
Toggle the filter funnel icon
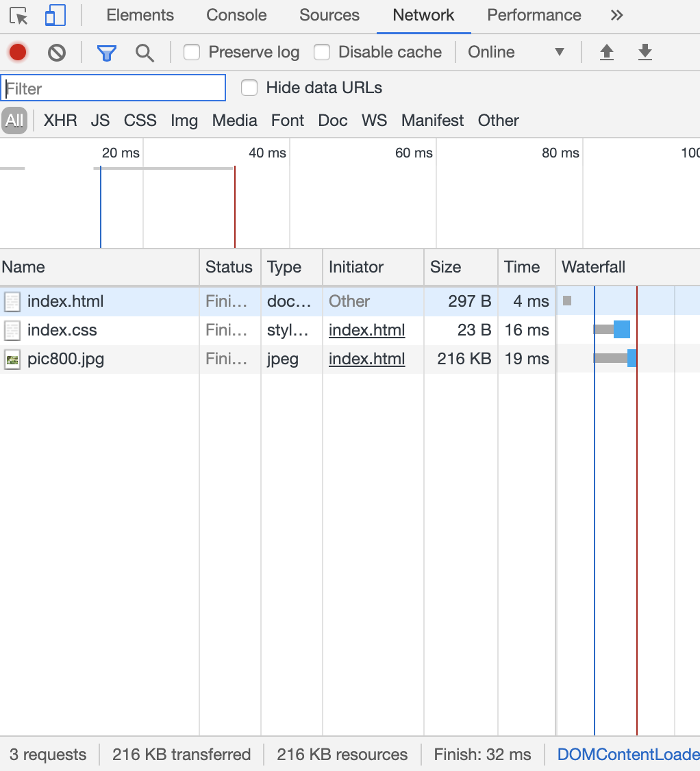(106, 53)
